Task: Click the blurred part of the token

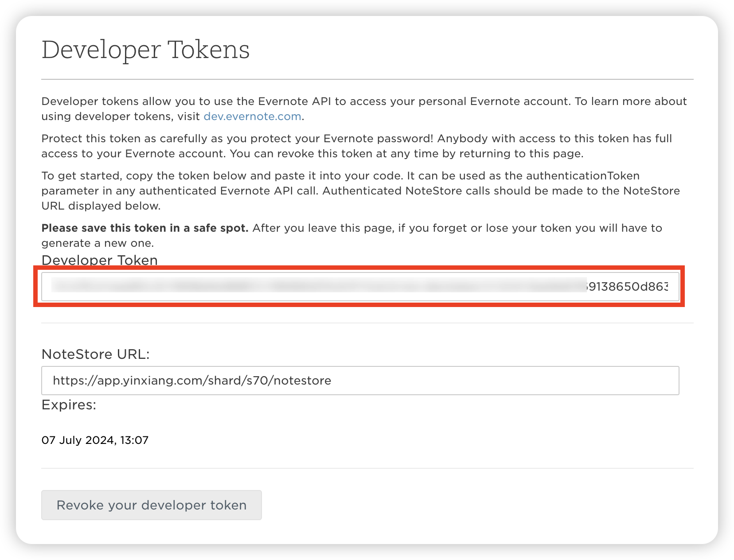Action: (310, 286)
